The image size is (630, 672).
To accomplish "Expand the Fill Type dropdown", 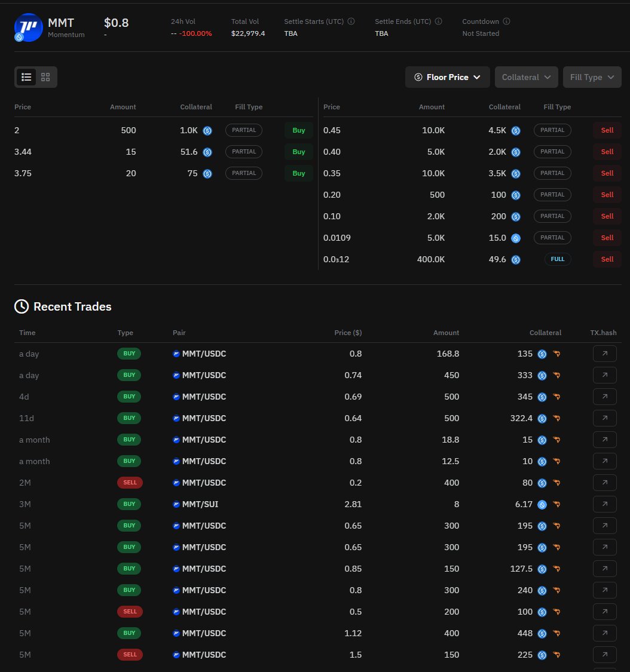I will (x=592, y=77).
